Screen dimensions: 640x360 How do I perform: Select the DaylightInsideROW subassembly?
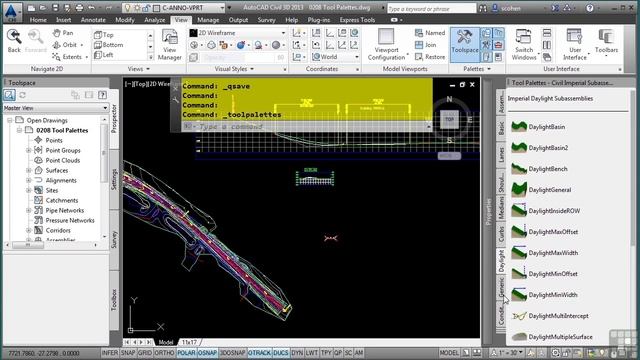tap(545, 211)
